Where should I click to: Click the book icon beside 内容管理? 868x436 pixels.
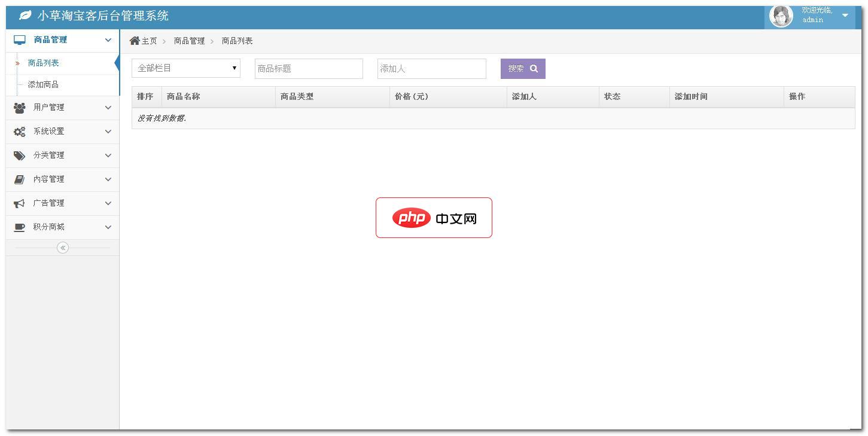(20, 179)
